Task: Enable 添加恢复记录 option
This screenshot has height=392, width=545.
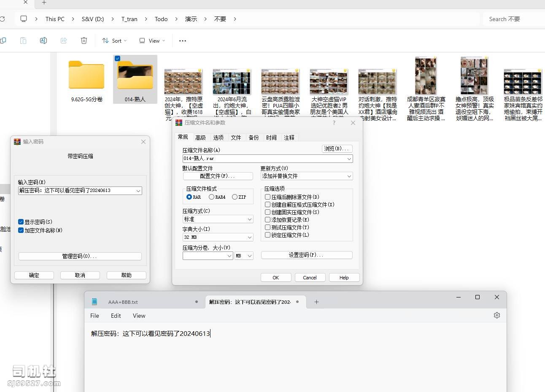Action: point(267,219)
